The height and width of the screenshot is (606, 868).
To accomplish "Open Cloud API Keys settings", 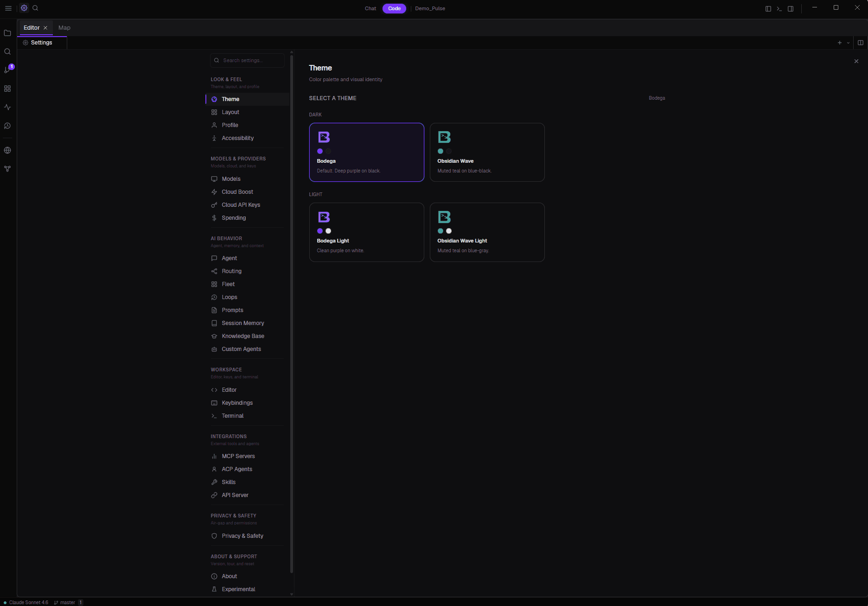I will point(248,205).
